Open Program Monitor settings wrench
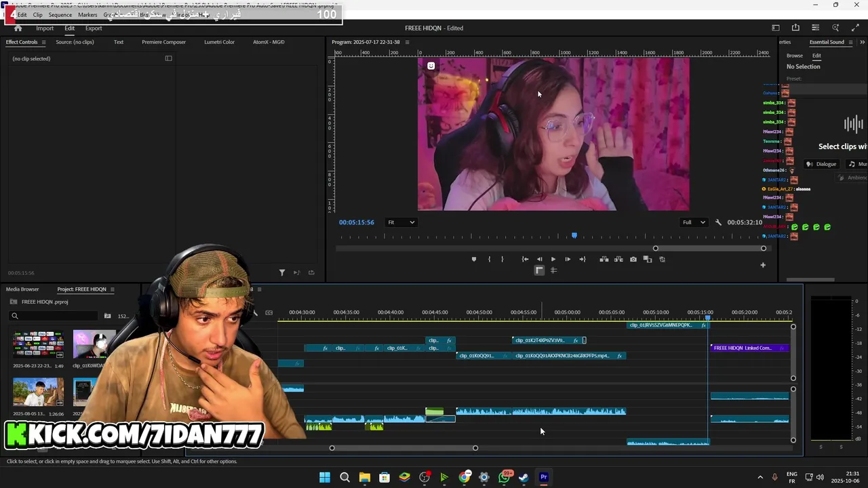Image resolution: width=868 pixels, height=488 pixels. click(718, 222)
